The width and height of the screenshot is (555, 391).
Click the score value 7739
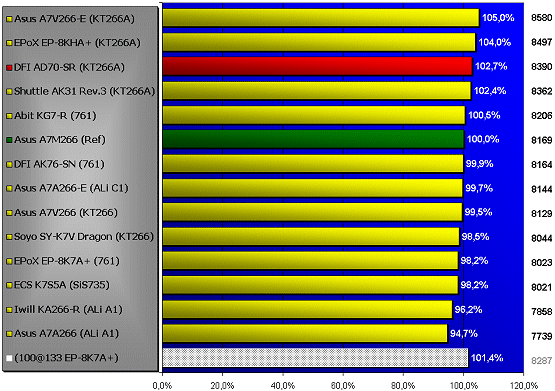pos(542,336)
